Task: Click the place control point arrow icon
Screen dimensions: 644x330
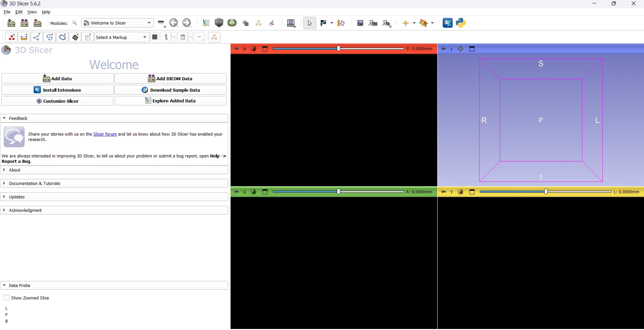Action: pos(166,37)
